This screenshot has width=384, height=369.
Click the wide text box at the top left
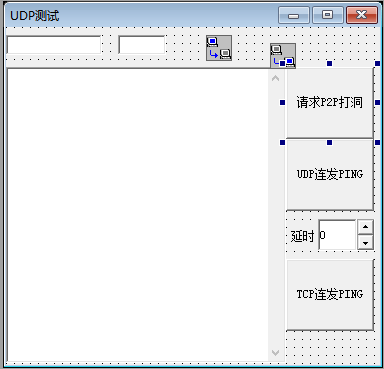54,45
